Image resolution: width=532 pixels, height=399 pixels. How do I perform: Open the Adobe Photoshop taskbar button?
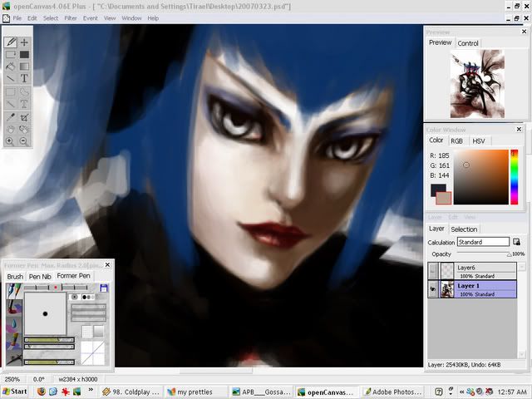[x=392, y=392]
